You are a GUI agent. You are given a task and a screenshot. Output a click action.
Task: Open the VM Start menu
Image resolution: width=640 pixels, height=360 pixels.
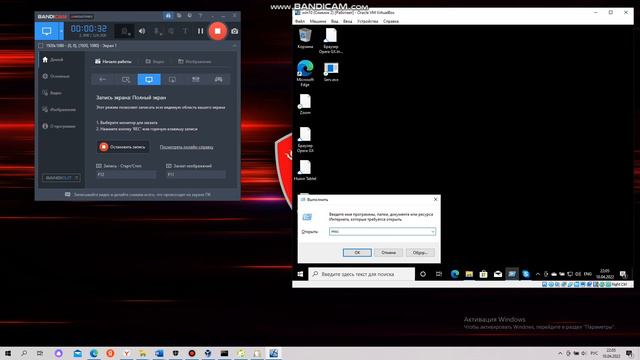tap(300, 274)
